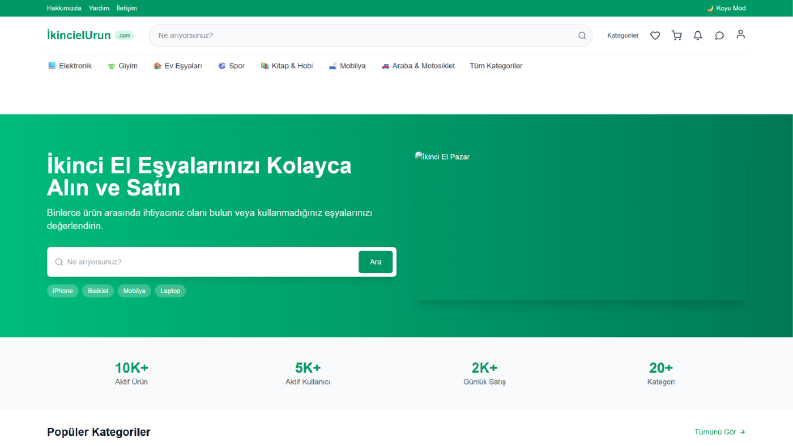Open the İletişim link
The image size is (793, 446).
(x=126, y=8)
